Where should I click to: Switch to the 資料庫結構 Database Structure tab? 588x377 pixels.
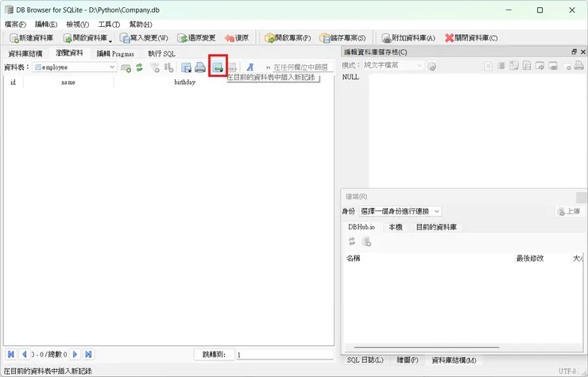[25, 54]
